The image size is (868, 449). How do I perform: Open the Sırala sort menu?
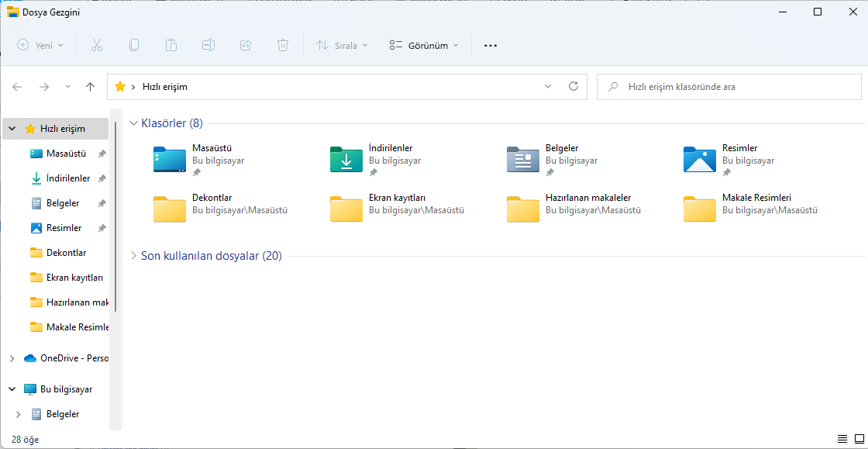click(x=342, y=45)
